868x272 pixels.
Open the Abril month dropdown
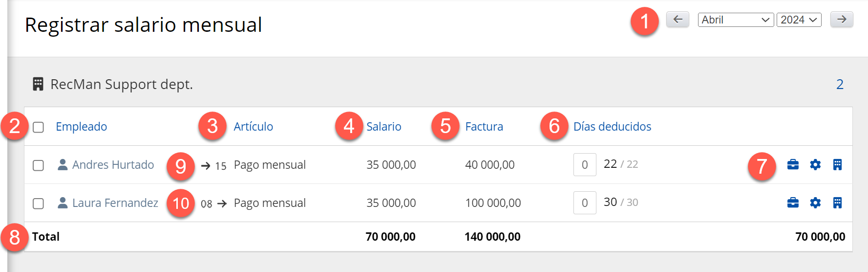pyautogui.click(x=735, y=20)
